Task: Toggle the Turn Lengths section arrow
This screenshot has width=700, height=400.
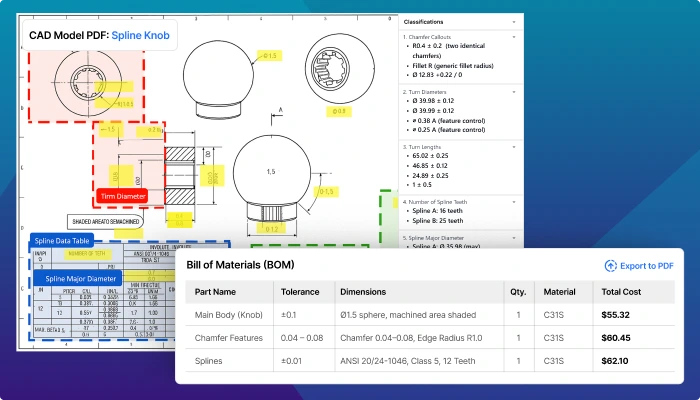Action: tap(514, 147)
